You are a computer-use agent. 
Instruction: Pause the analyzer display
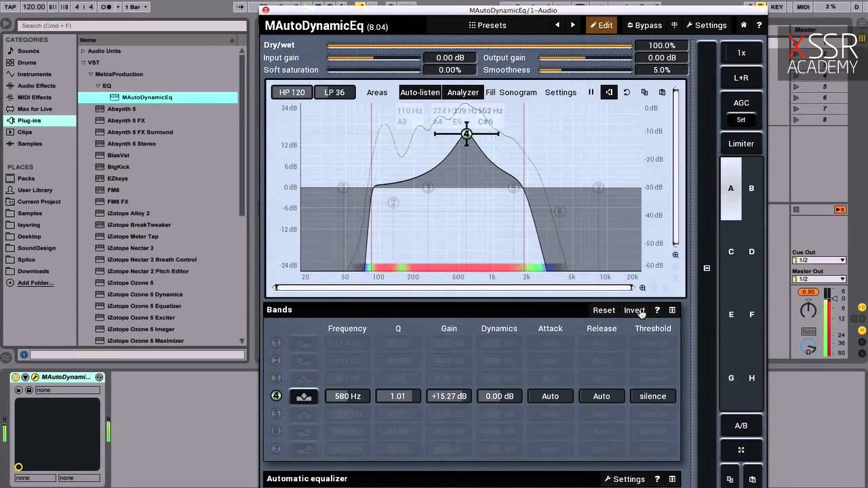coord(591,92)
